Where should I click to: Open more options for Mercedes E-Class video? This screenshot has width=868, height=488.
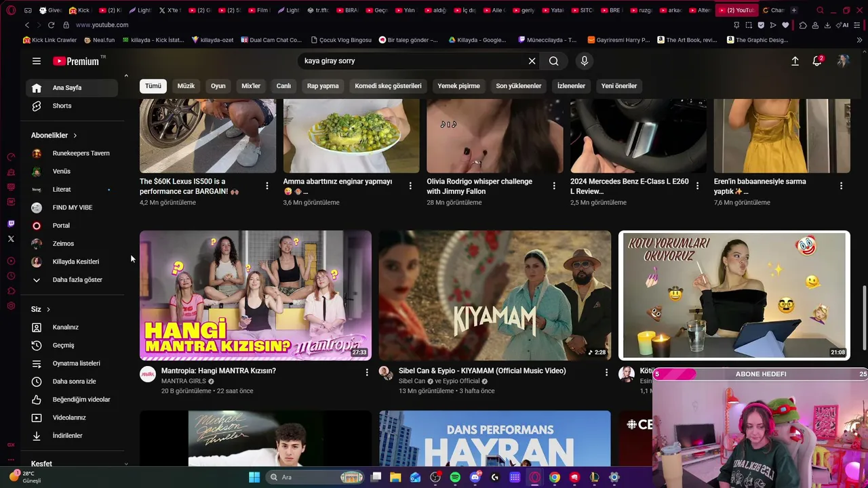698,186
